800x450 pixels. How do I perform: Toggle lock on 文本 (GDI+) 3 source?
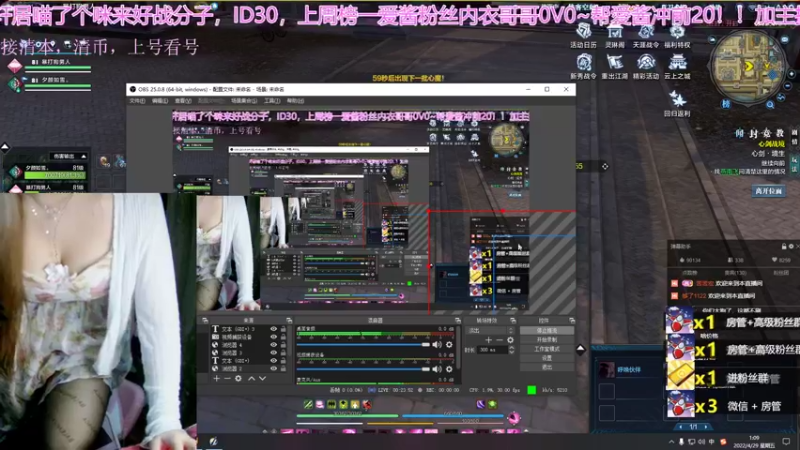point(283,329)
